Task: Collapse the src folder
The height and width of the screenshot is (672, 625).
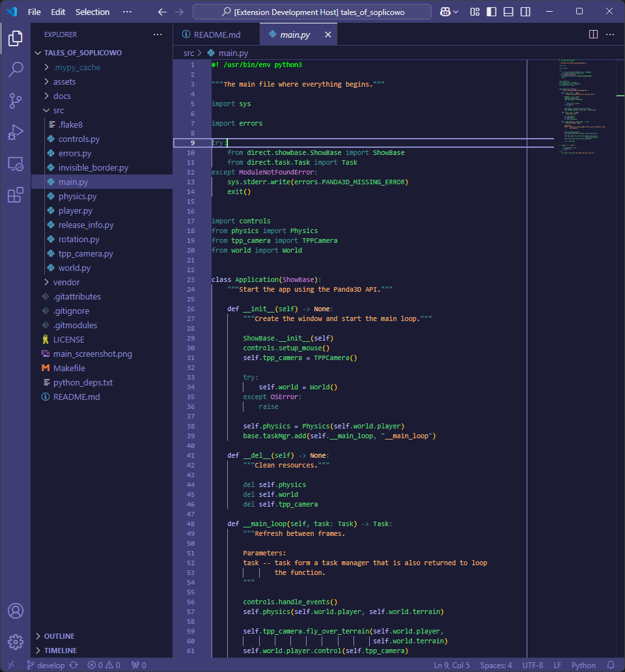Action: pyautogui.click(x=59, y=110)
